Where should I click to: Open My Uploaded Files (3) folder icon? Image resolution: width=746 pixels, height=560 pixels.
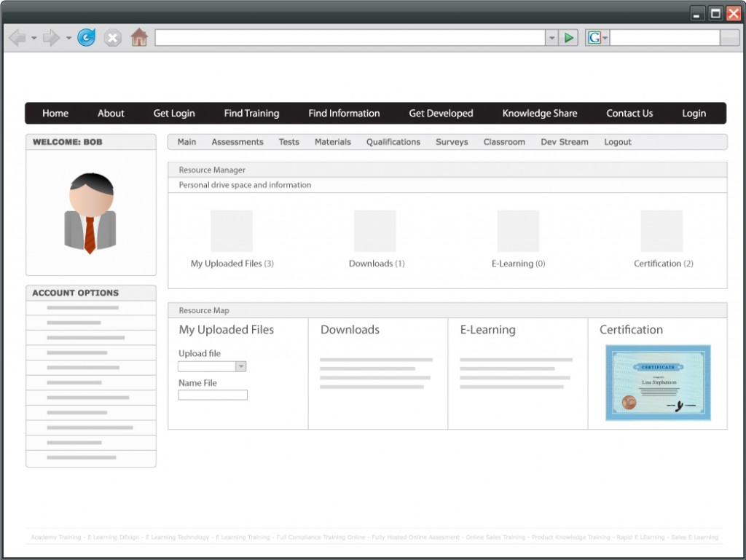pos(232,231)
